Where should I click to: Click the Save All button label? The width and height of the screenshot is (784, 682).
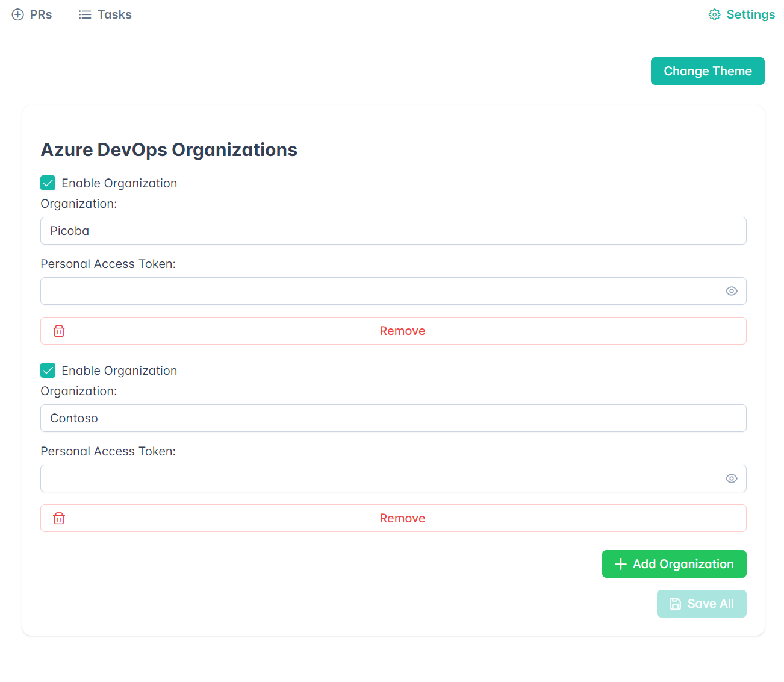coord(711,604)
